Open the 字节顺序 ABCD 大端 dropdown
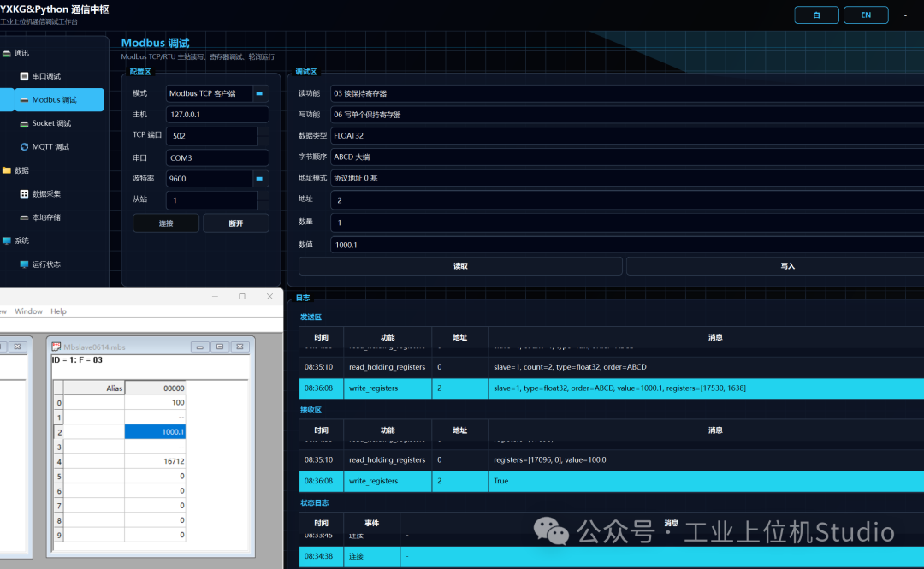 pyautogui.click(x=627, y=157)
